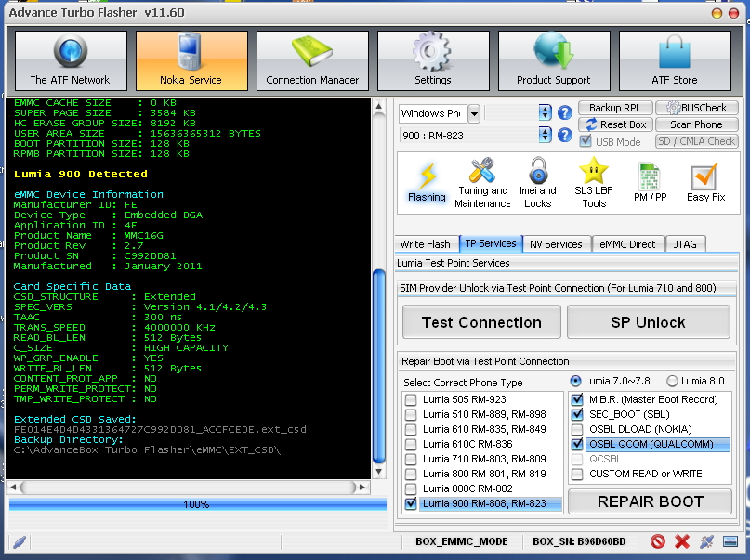Select Lumia 8.0 radio button
750x560 pixels.
pyautogui.click(x=672, y=381)
